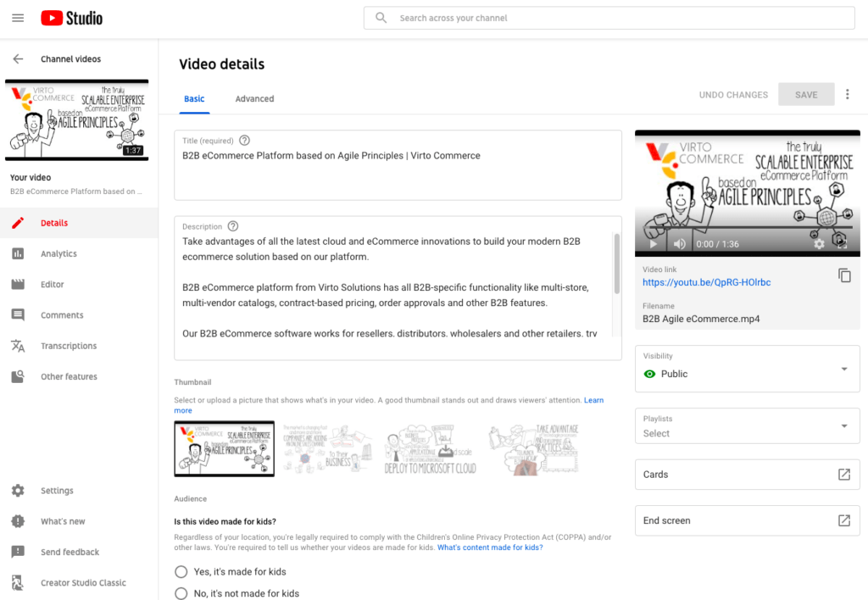Select the Deploy to Microsoft Cloud thumbnail
Image resolution: width=868 pixels, height=600 pixels.
[430, 449]
